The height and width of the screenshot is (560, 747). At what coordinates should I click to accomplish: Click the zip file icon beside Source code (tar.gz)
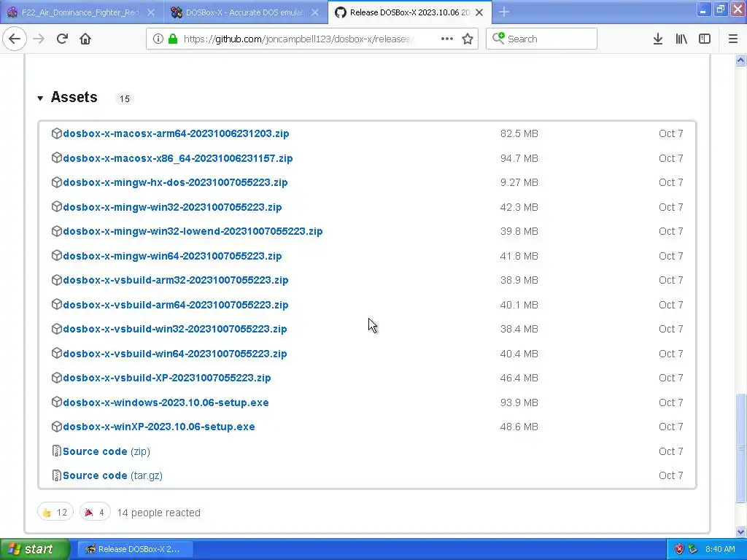(x=57, y=475)
